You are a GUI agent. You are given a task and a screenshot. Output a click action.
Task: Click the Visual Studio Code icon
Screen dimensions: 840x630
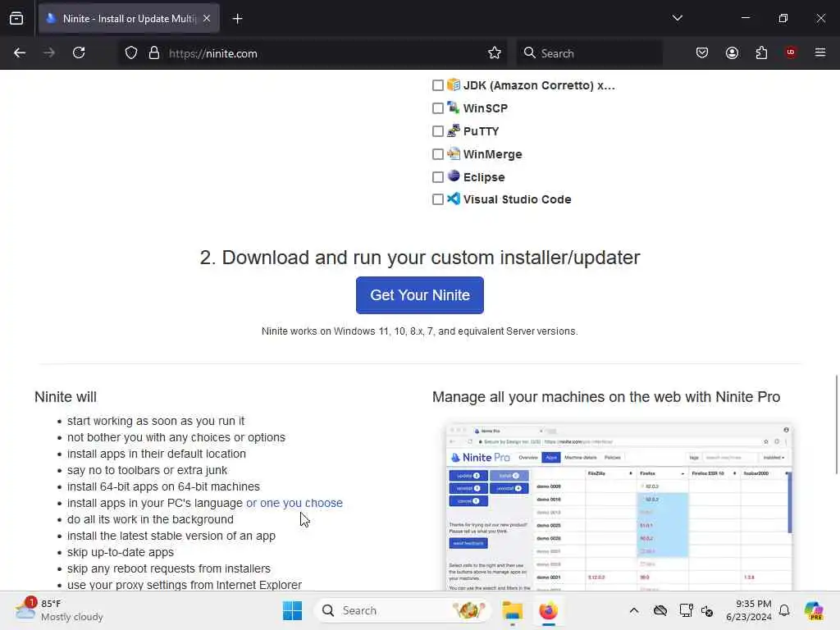[x=454, y=199]
